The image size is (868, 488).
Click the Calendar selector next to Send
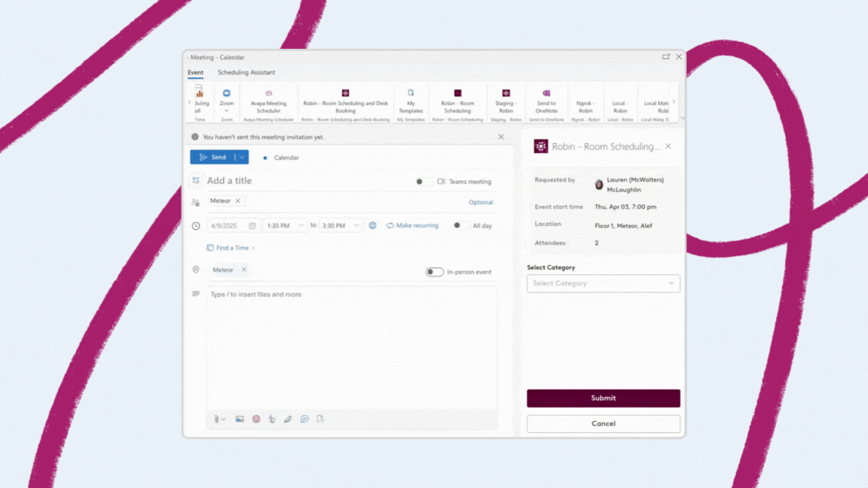click(x=281, y=157)
